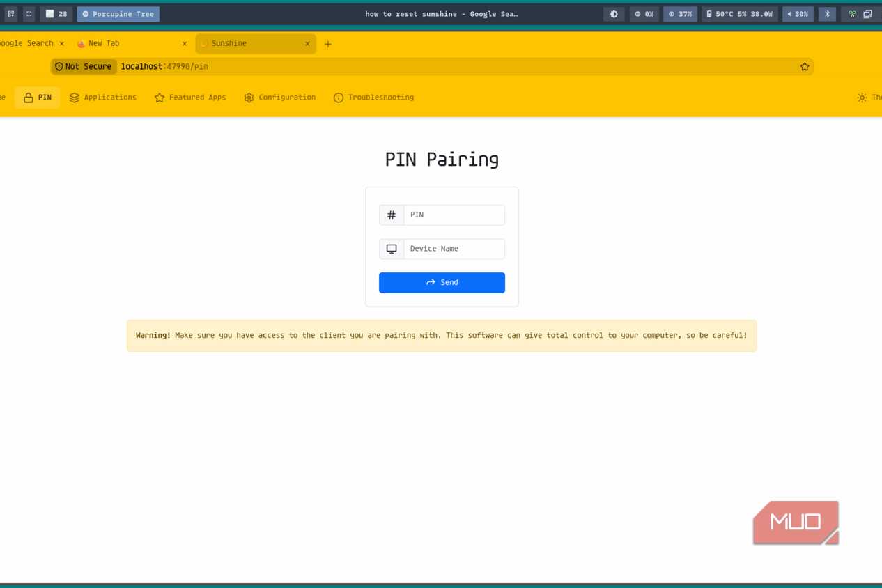The height and width of the screenshot is (588, 882).
Task: Click the blue Send button
Action: 442,282
